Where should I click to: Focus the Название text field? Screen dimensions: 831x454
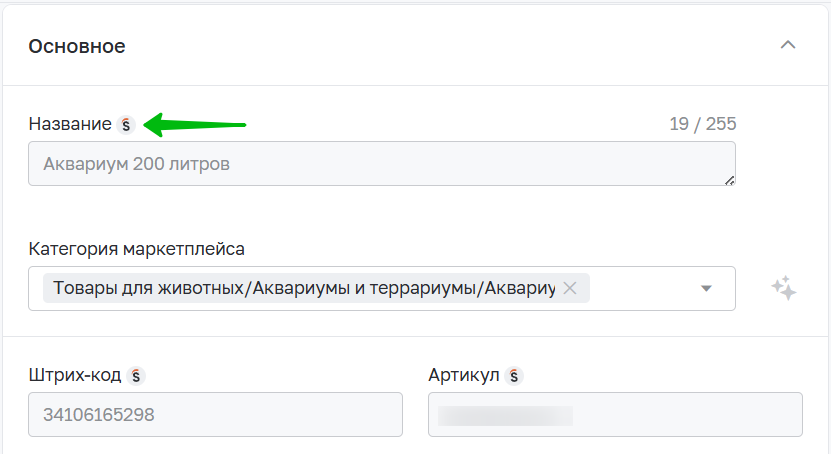click(380, 163)
